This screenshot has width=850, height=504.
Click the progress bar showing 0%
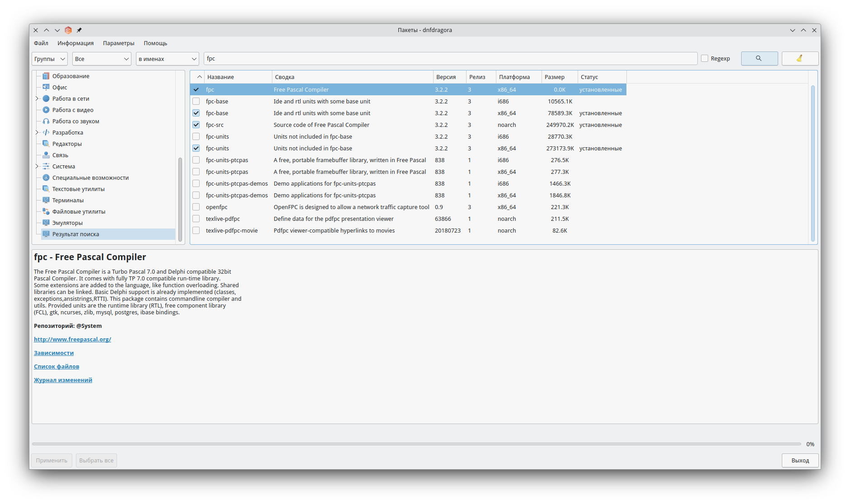click(416, 444)
